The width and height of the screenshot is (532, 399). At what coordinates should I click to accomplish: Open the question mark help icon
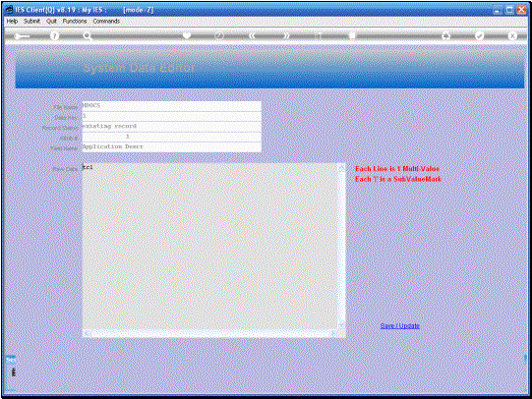[54, 35]
